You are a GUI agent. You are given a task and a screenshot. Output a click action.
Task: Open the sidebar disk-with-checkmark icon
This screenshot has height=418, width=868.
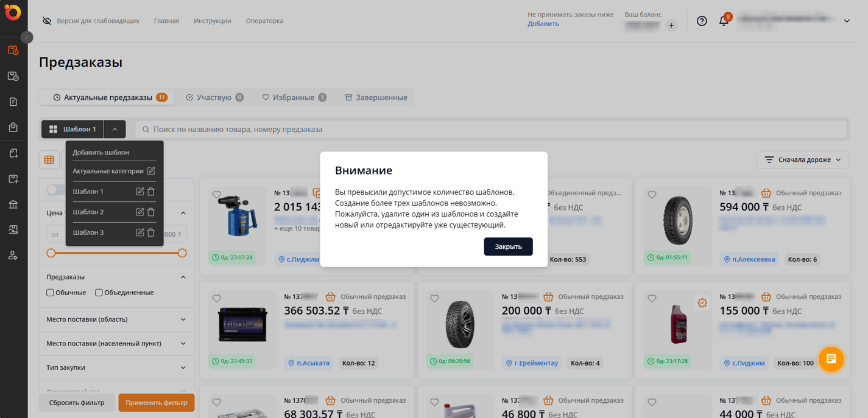coord(13,76)
